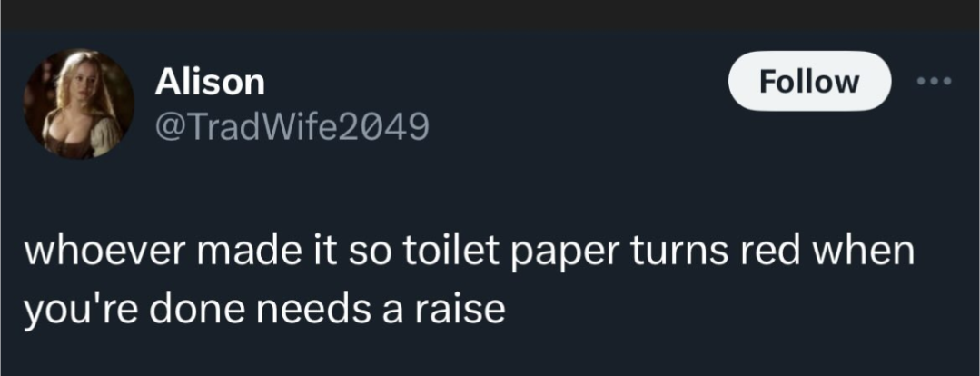980x376 pixels.
Task: Expand the post's overflow menu
Action: (x=934, y=82)
